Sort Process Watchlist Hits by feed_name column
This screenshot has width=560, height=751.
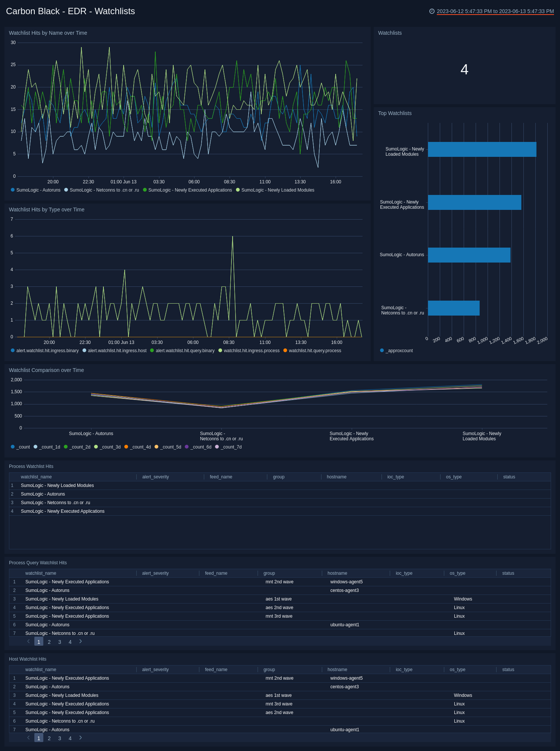(221, 477)
